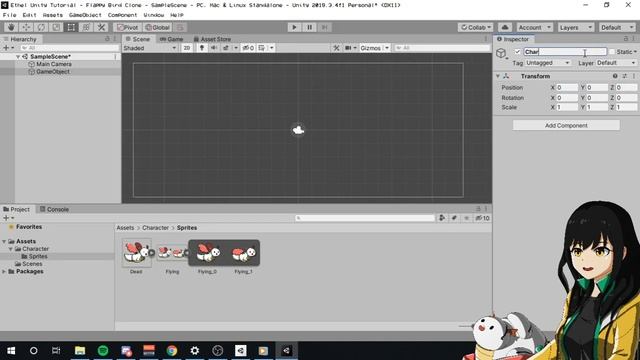Screen dimensions: 640x360
Task: Open Scene view component tools
Action: (336, 48)
